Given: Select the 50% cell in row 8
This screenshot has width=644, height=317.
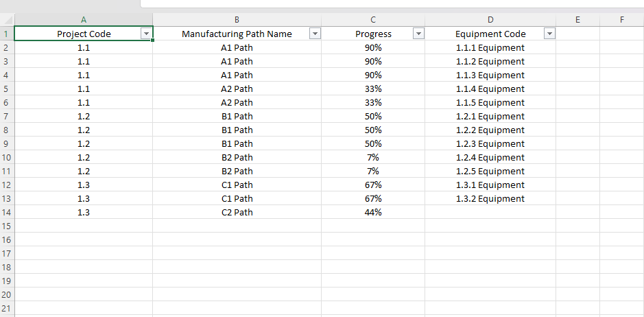Looking at the screenshot, I should pyautogui.click(x=373, y=130).
